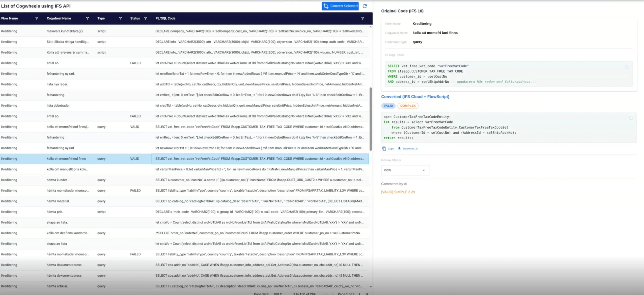Sort by the PL/SQL Code column header
This screenshot has height=295, width=644.
coord(165,18)
